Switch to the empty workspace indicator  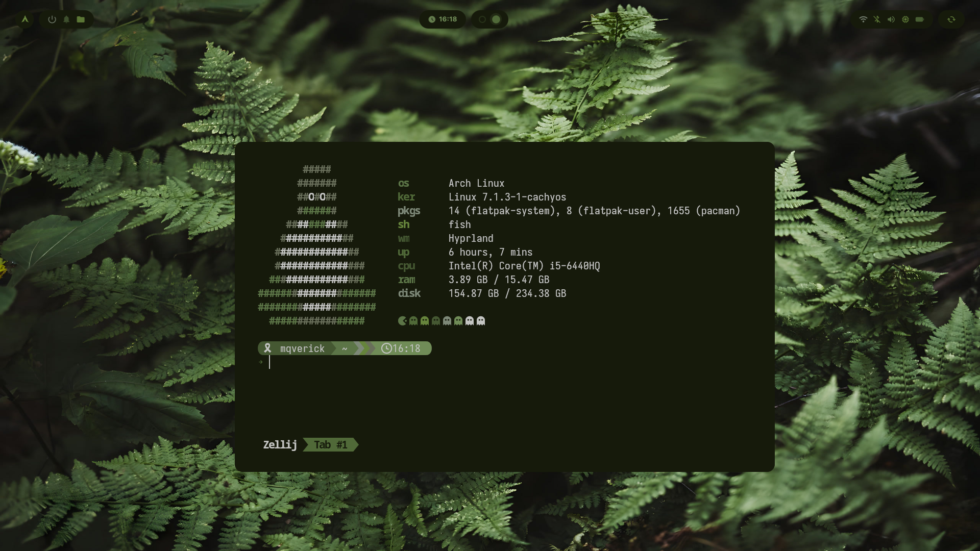(x=482, y=19)
